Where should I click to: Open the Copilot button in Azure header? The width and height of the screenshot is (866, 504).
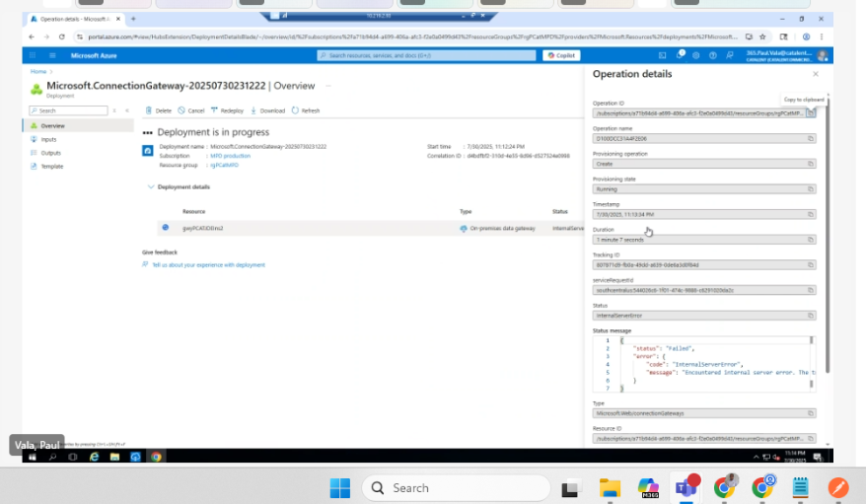(x=561, y=55)
